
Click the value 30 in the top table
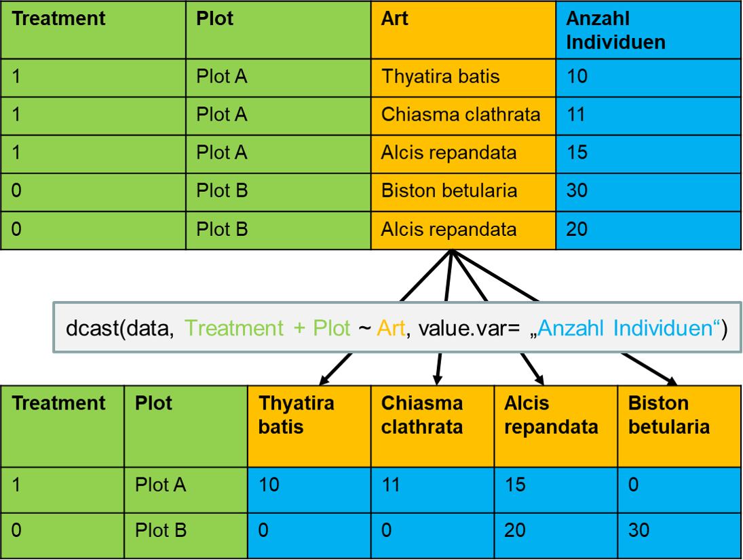[x=577, y=191]
